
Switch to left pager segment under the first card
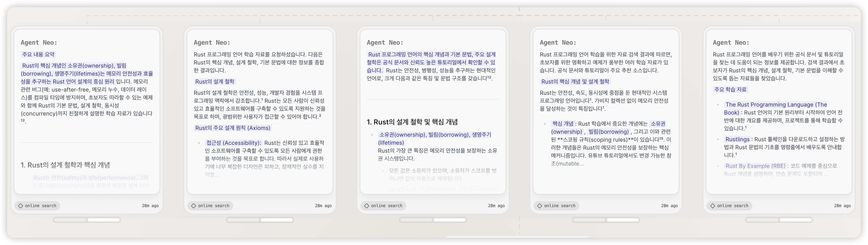coord(70,220)
